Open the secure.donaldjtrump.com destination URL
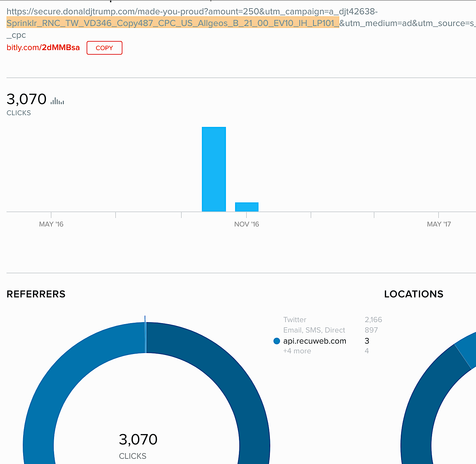 click(x=241, y=23)
